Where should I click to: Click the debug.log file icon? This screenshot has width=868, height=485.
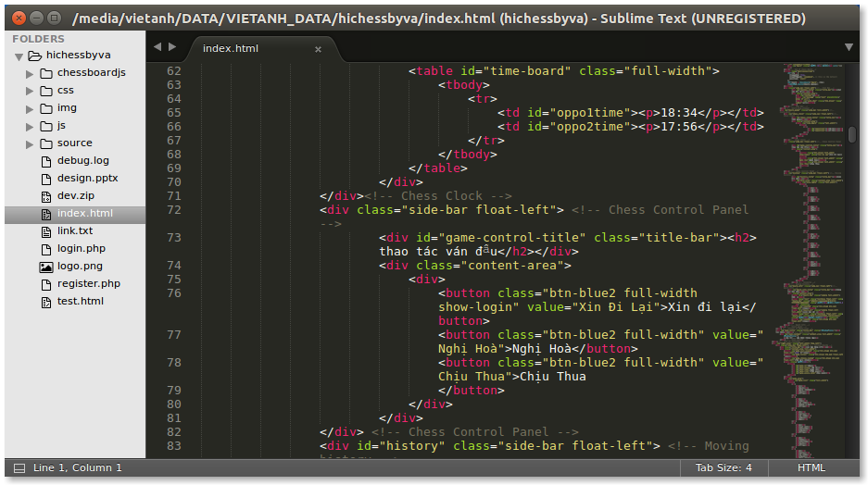pyautogui.click(x=46, y=161)
